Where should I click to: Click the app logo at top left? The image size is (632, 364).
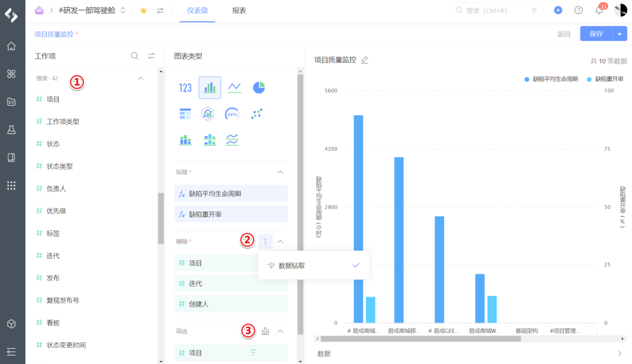[12, 15]
